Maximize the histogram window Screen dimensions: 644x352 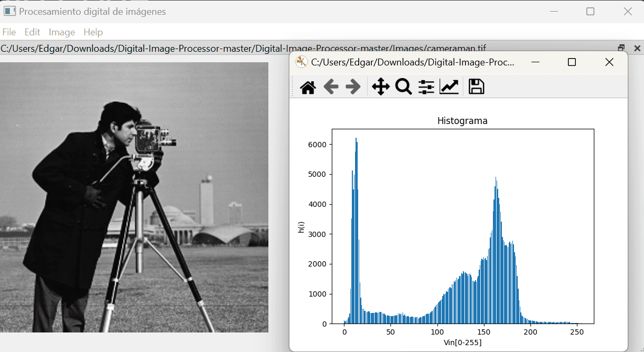pyautogui.click(x=572, y=62)
